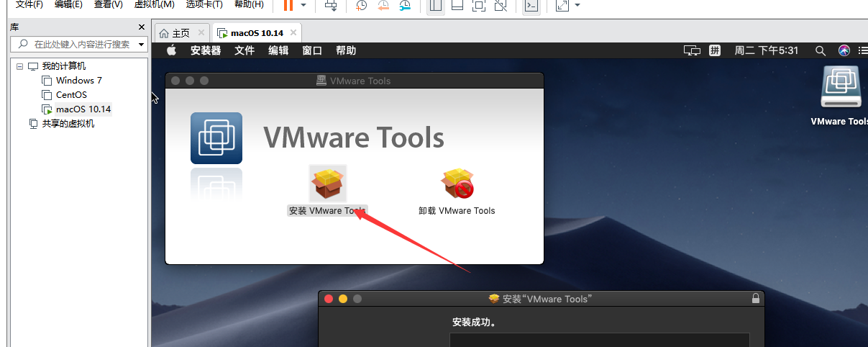Minimize the VMware Tools installer window
The width and height of the screenshot is (868, 347).
point(343,298)
